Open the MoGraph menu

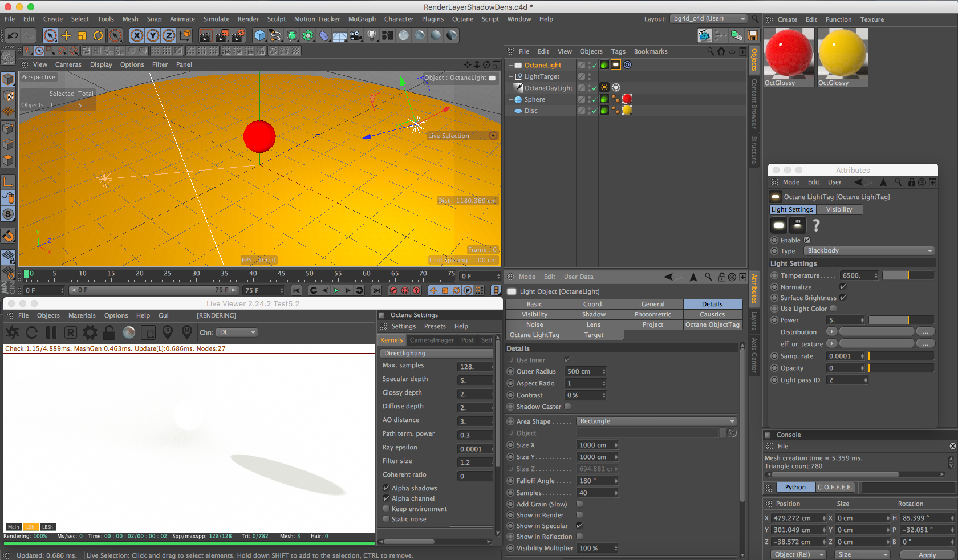[x=362, y=19]
